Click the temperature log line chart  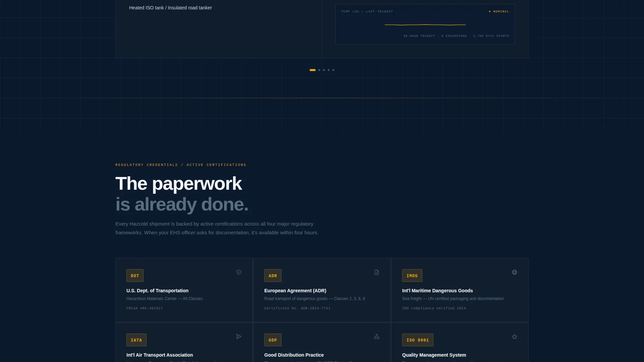425,25
